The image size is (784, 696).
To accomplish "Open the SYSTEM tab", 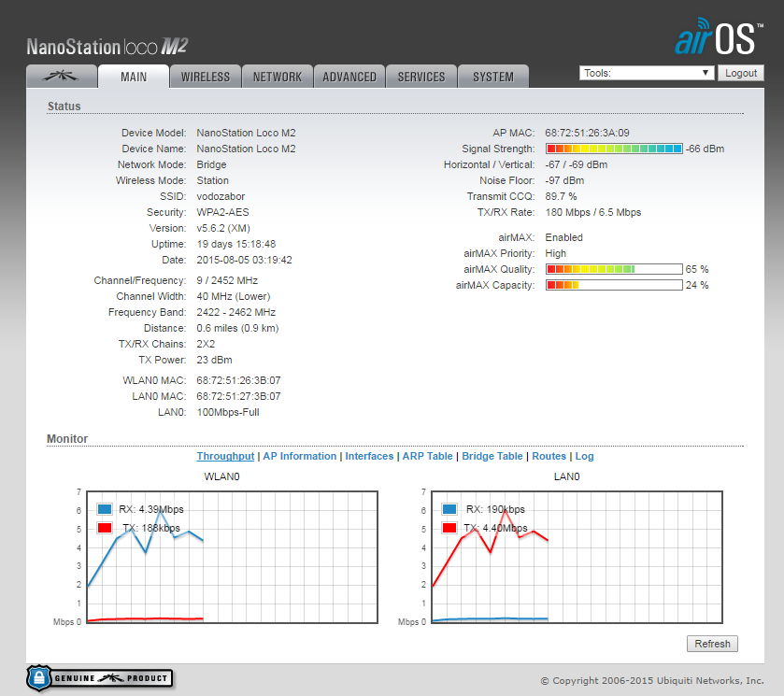I will tap(493, 77).
